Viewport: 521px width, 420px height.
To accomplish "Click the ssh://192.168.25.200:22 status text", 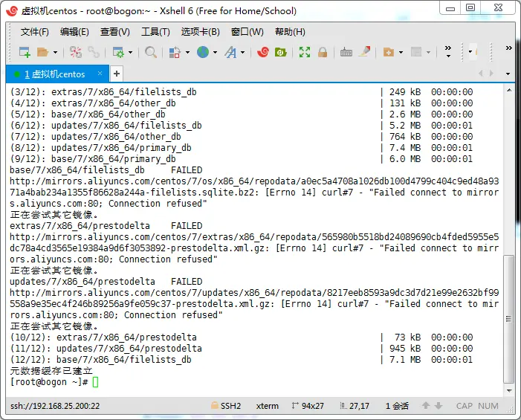I will pyautogui.click(x=55, y=406).
